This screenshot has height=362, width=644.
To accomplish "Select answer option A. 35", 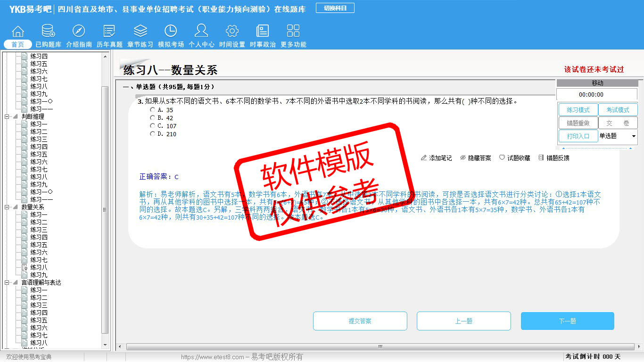I will click(x=152, y=110).
